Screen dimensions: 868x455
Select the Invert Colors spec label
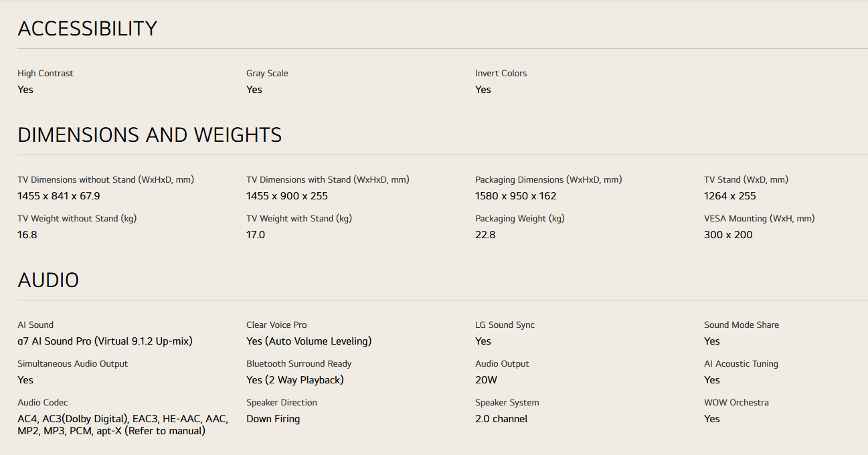point(501,74)
